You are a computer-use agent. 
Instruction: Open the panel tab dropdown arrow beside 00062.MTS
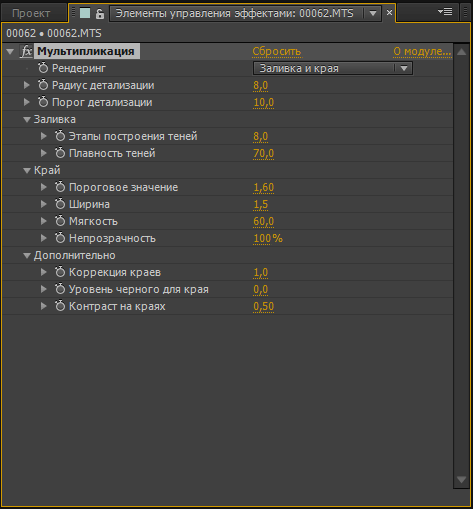click(x=373, y=13)
